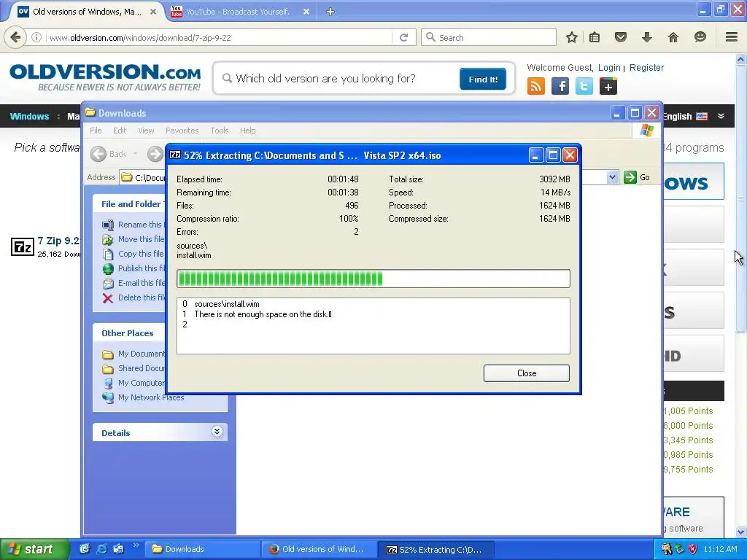This screenshot has width=747, height=560.
Task: Open the Firefox bookmarks list icon
Action: click(x=595, y=37)
